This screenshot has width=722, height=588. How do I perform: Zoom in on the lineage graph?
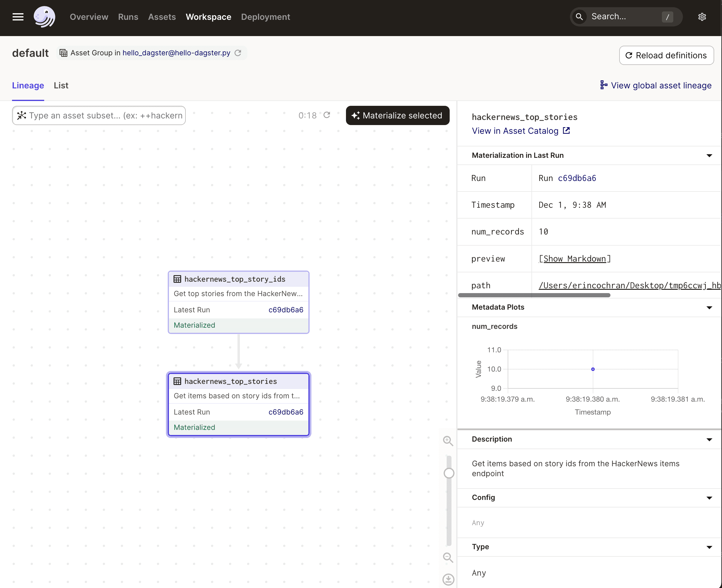pos(448,441)
